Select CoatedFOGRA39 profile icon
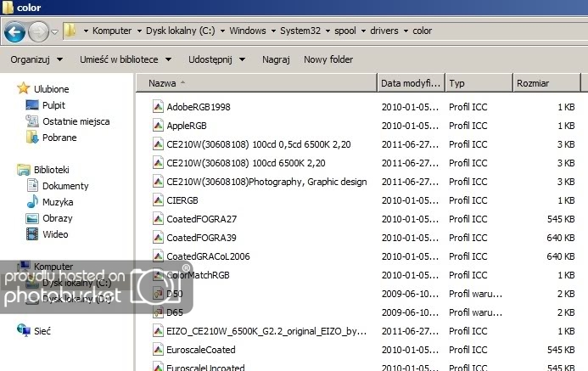This screenshot has width=588, height=371. 158,238
